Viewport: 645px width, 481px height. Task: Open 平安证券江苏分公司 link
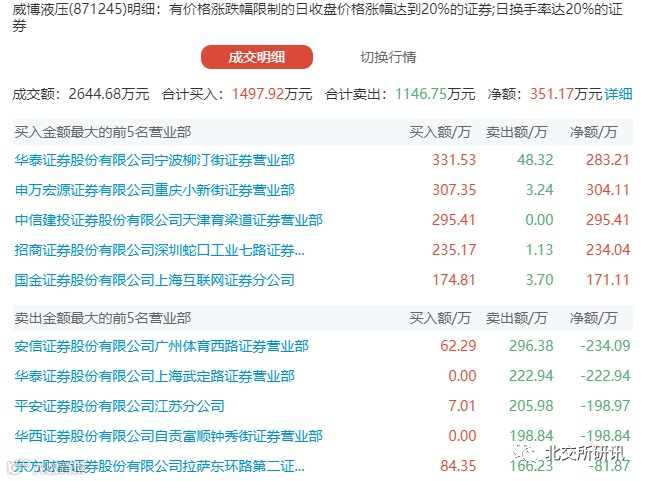coord(120,406)
